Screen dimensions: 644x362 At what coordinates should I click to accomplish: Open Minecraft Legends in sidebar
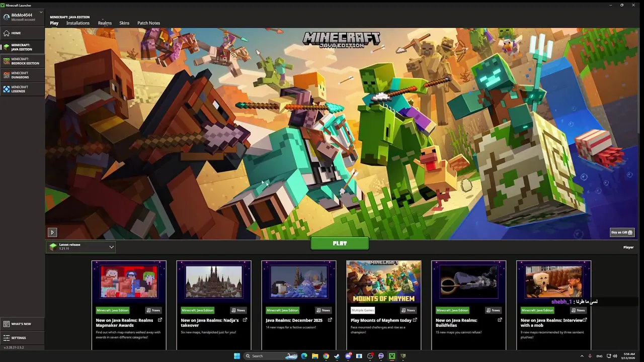pyautogui.click(x=22, y=89)
